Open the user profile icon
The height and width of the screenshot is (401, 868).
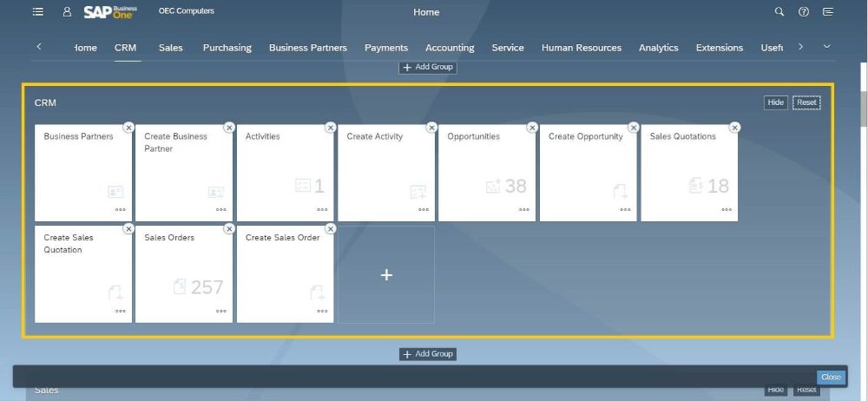67,11
